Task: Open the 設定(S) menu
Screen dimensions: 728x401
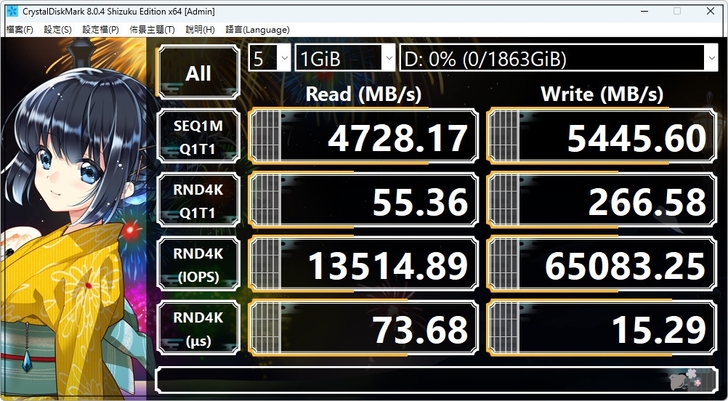Action: pos(58,30)
